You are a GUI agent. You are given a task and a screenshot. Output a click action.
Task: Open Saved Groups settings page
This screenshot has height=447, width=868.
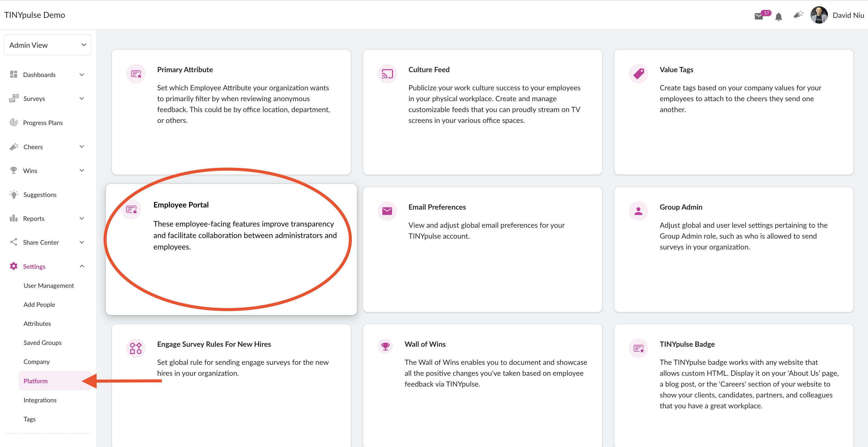43,342
